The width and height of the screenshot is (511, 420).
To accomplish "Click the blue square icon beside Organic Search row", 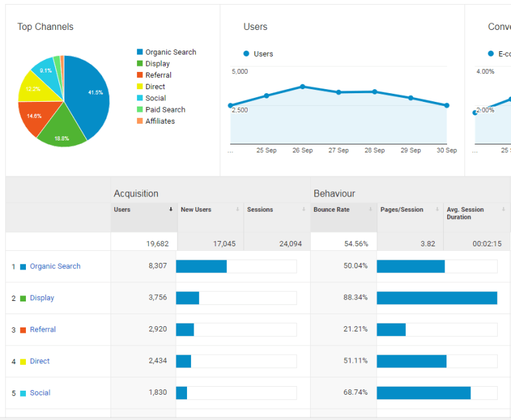I will coord(23,267).
